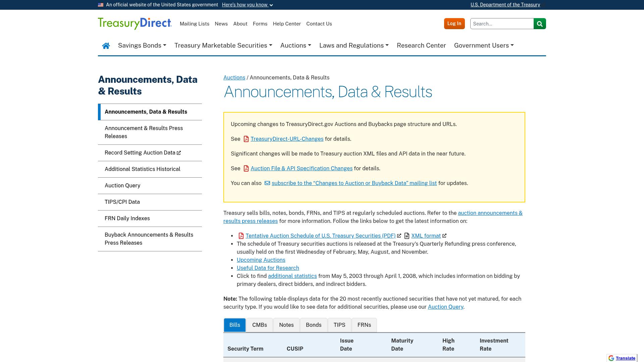644x362 pixels.
Task: Switch to the CMBs tab
Action: [x=260, y=325]
